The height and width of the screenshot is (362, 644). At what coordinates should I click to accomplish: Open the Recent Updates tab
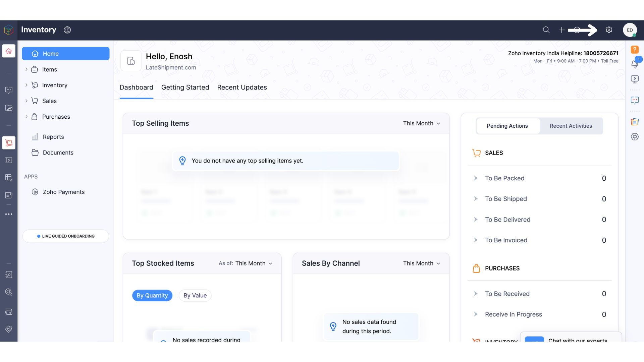[x=242, y=87]
